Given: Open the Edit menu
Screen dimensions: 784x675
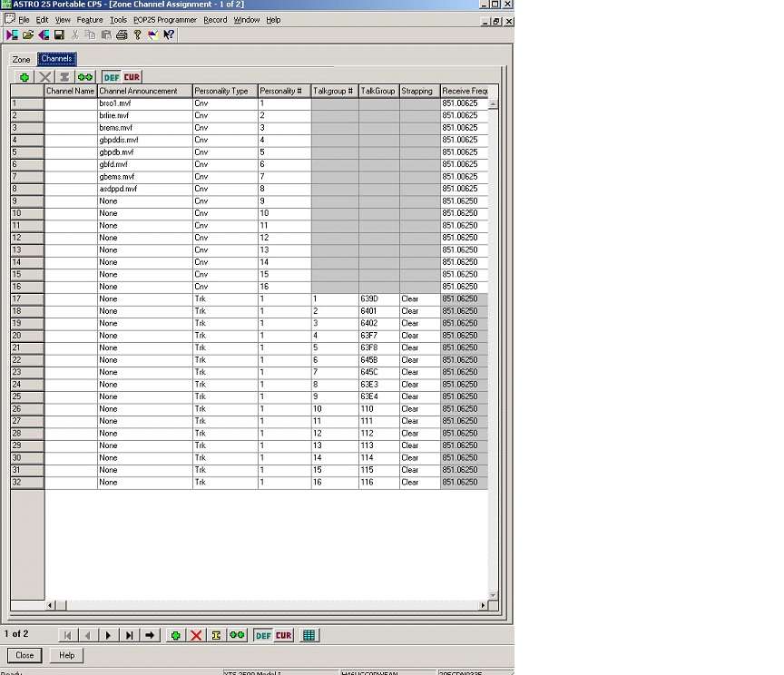Looking at the screenshot, I should click(42, 20).
